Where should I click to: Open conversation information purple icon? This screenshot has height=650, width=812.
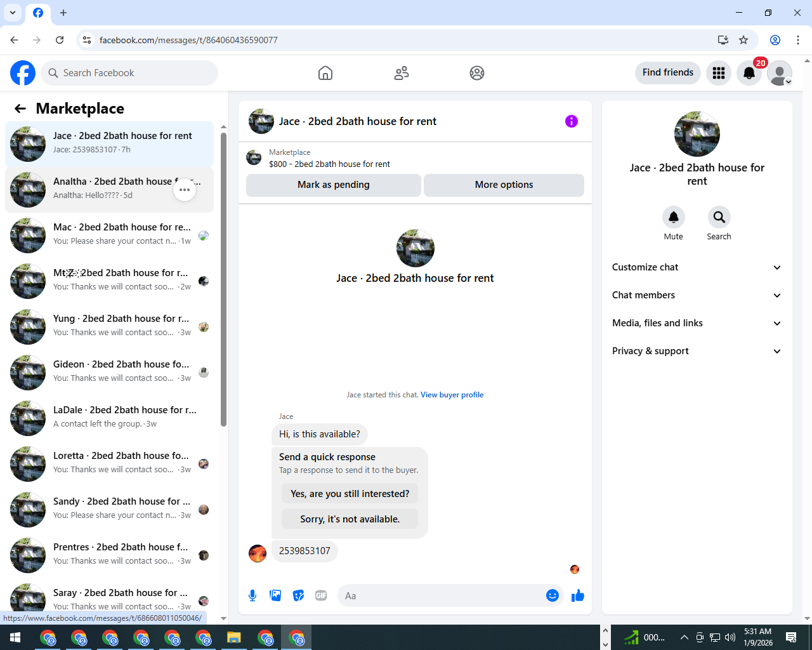[x=572, y=121]
